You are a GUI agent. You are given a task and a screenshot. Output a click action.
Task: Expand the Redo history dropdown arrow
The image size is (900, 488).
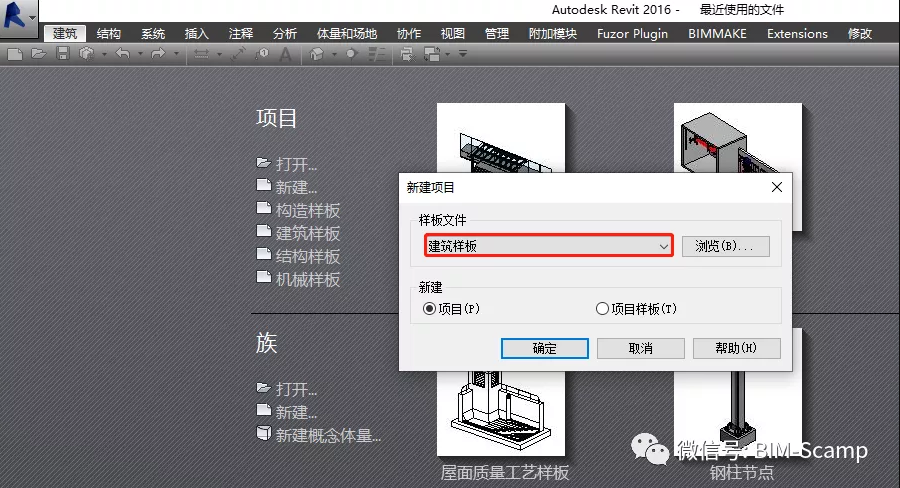pyautogui.click(x=176, y=55)
